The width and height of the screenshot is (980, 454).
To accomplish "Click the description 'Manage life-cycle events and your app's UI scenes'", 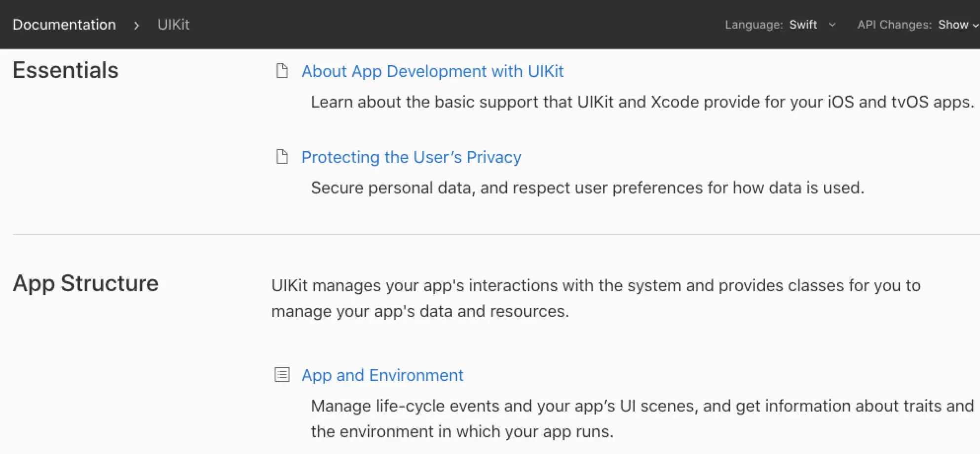I will click(x=642, y=418).
